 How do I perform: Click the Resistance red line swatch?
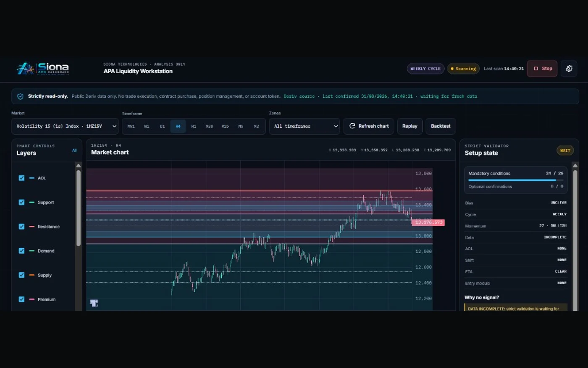pyautogui.click(x=32, y=227)
